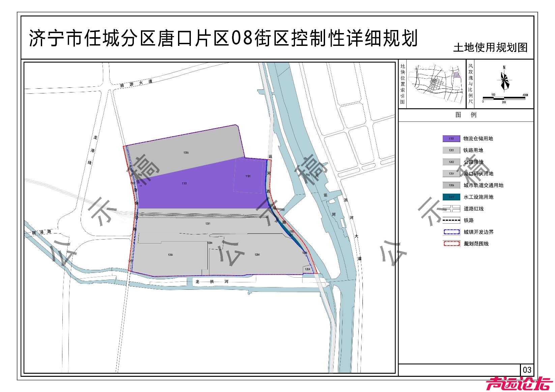Click the blue dashed 城镇开发边界 legend symbol
This screenshot has width=555, height=392.
click(451, 232)
